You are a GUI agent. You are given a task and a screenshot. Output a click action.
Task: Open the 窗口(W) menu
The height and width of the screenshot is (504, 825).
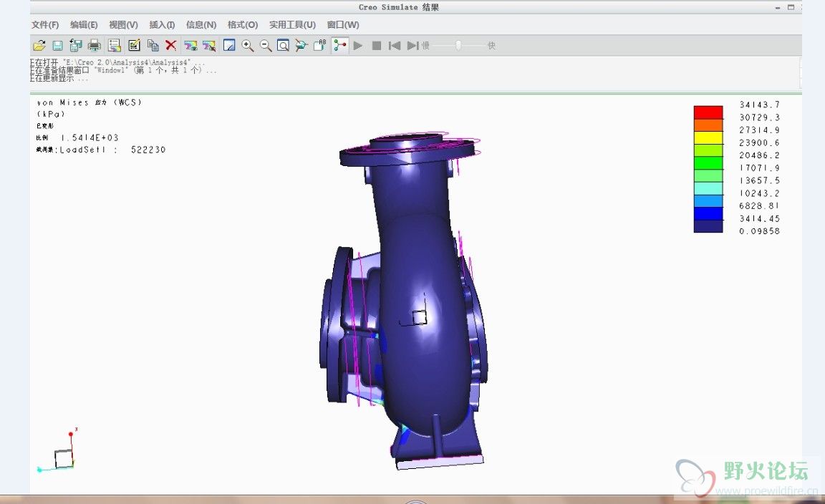coord(343,25)
